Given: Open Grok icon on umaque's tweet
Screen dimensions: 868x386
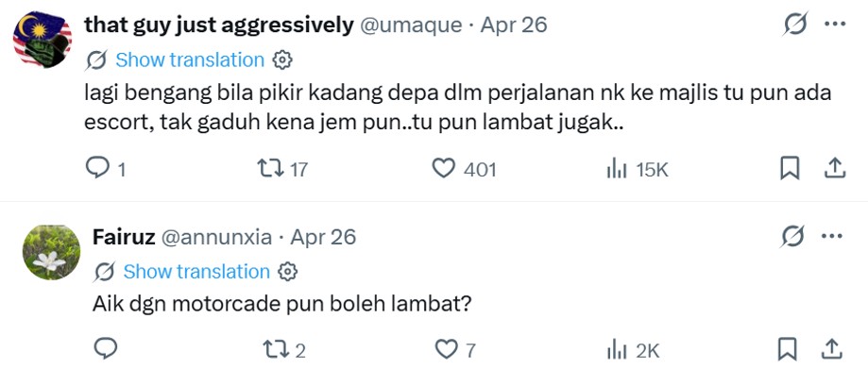Looking at the screenshot, I should tap(795, 25).
